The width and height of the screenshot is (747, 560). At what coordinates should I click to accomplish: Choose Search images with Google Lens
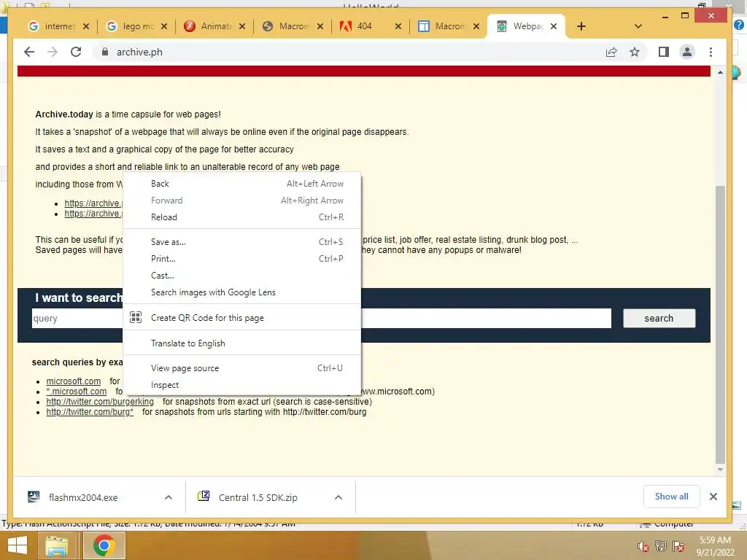pyautogui.click(x=242, y=292)
